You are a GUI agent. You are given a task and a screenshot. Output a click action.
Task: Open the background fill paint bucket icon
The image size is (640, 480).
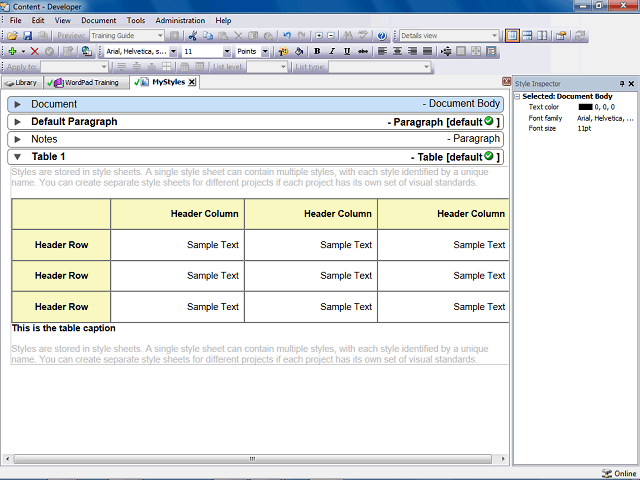[299, 51]
